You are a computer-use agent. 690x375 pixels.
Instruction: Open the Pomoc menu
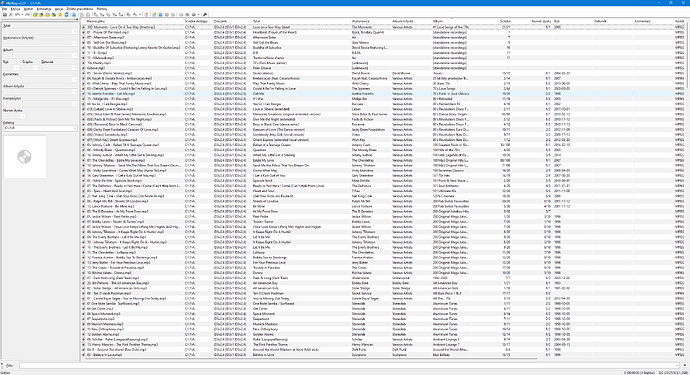[x=102, y=9]
